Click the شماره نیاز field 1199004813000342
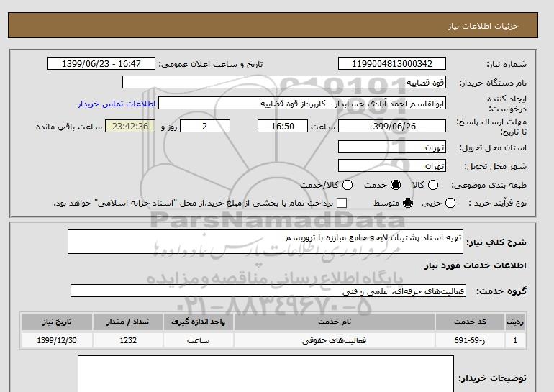Viewport: 554px width, 392px height. click(392, 63)
